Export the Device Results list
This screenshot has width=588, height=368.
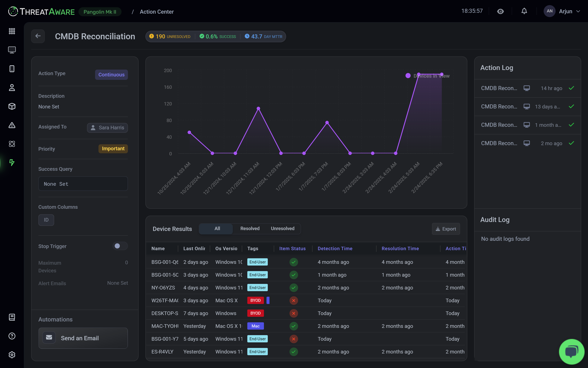click(446, 229)
